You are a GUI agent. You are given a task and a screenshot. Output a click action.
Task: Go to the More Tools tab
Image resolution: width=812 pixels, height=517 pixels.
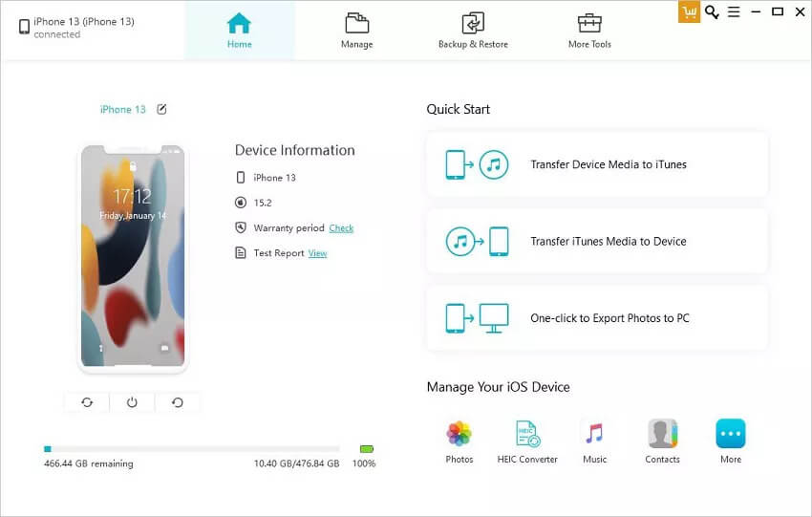tap(589, 32)
